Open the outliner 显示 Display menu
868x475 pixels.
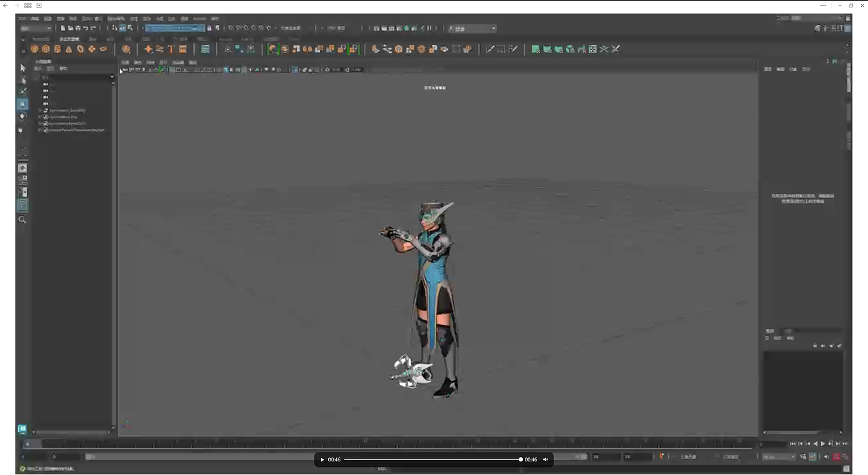tap(39, 69)
